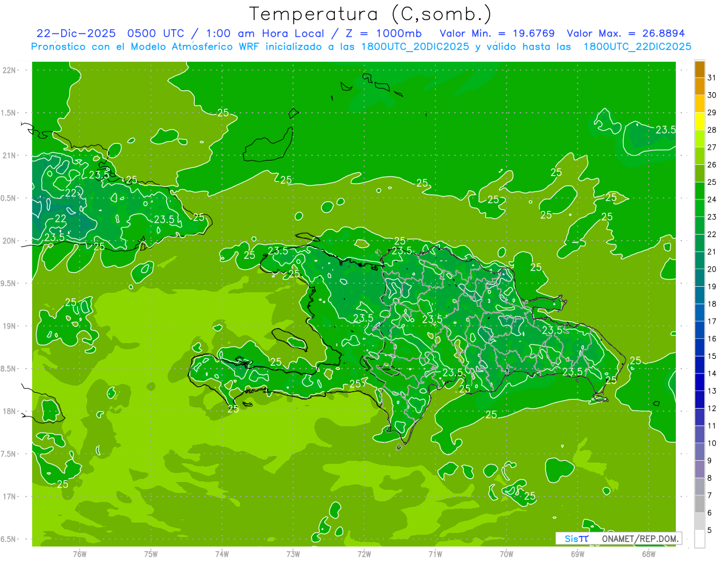728x562 pixels.
Task: Click the "72W" longitude axis label
Action: click(x=364, y=554)
